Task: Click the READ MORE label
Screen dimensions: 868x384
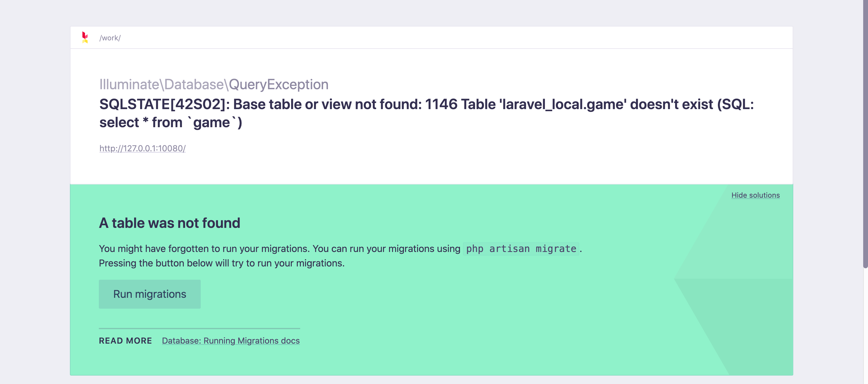Action: pos(125,341)
